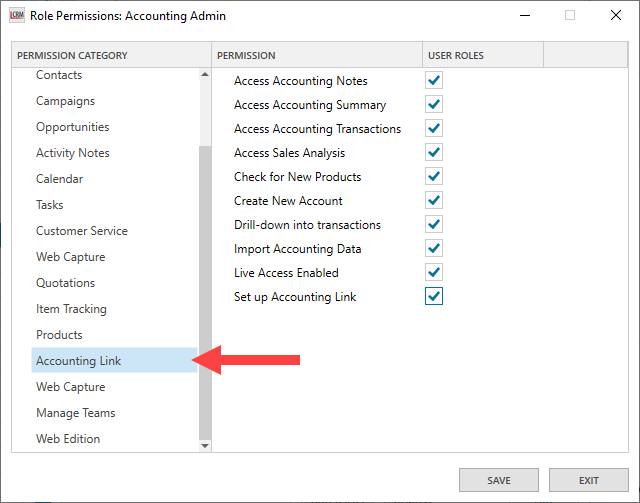Image resolution: width=640 pixels, height=503 pixels.
Task: Toggle Create New Account permission
Action: click(433, 201)
